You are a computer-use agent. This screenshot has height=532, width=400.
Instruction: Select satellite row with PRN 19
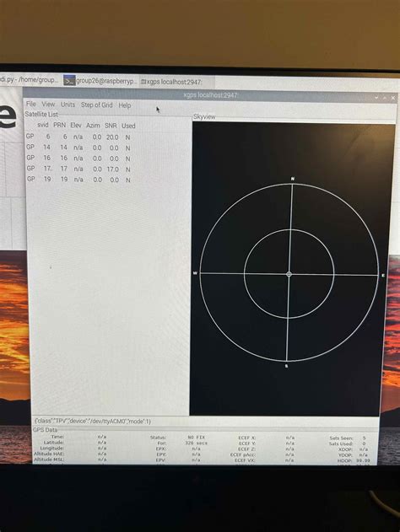78,179
